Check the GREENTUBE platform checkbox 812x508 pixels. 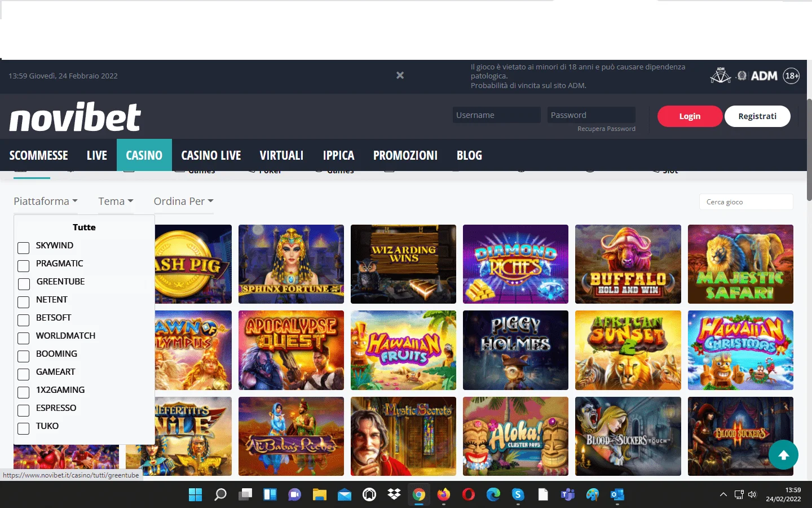pyautogui.click(x=23, y=284)
